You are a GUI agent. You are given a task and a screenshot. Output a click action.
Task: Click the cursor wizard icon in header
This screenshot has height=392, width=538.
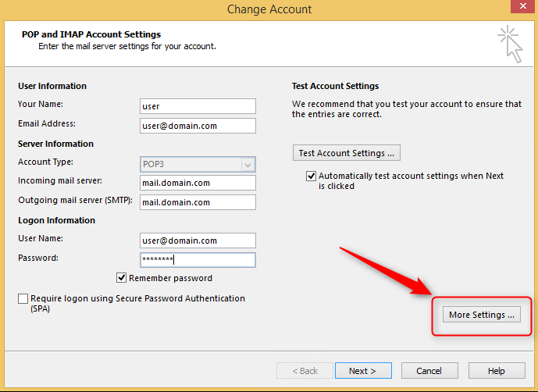point(510,44)
